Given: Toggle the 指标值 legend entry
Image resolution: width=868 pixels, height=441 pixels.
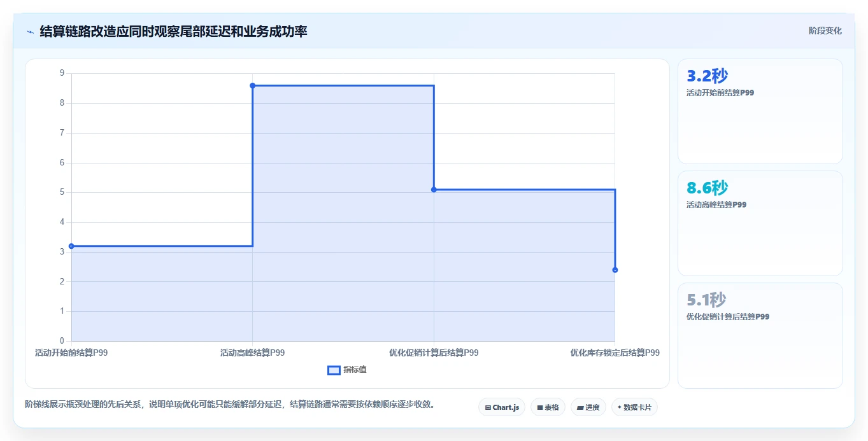Looking at the screenshot, I should click(x=347, y=370).
